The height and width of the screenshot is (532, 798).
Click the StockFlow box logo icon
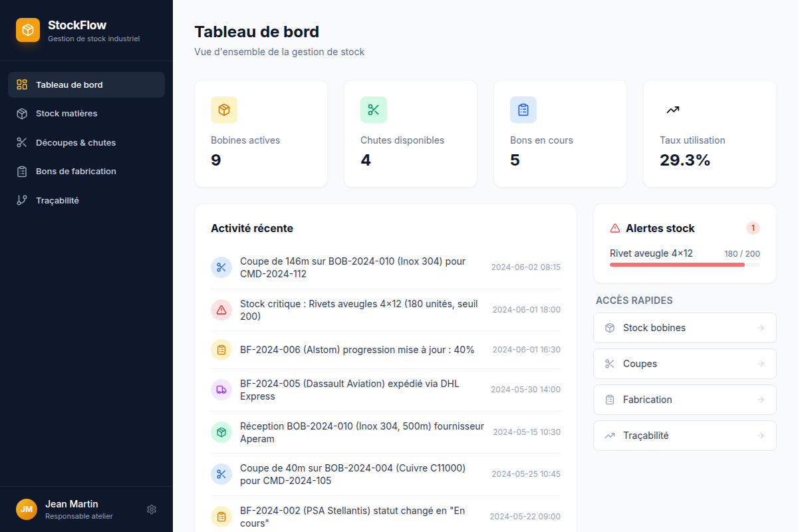28,30
